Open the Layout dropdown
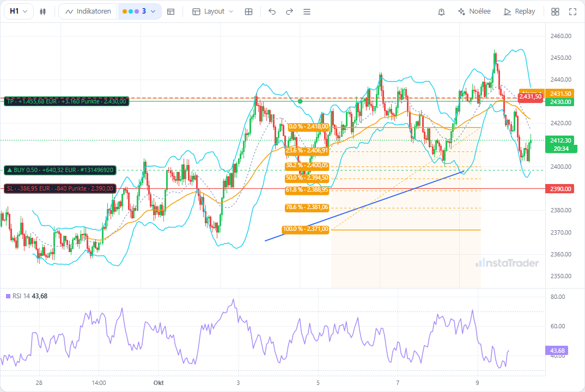Image resolution: width=585 pixels, height=392 pixels. click(x=212, y=11)
